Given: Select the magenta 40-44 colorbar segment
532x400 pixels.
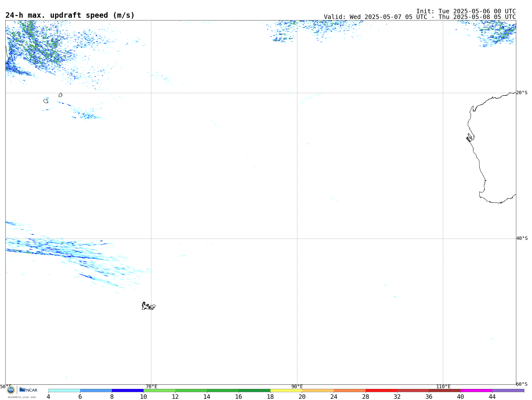Looking at the screenshot, I should (476, 391).
